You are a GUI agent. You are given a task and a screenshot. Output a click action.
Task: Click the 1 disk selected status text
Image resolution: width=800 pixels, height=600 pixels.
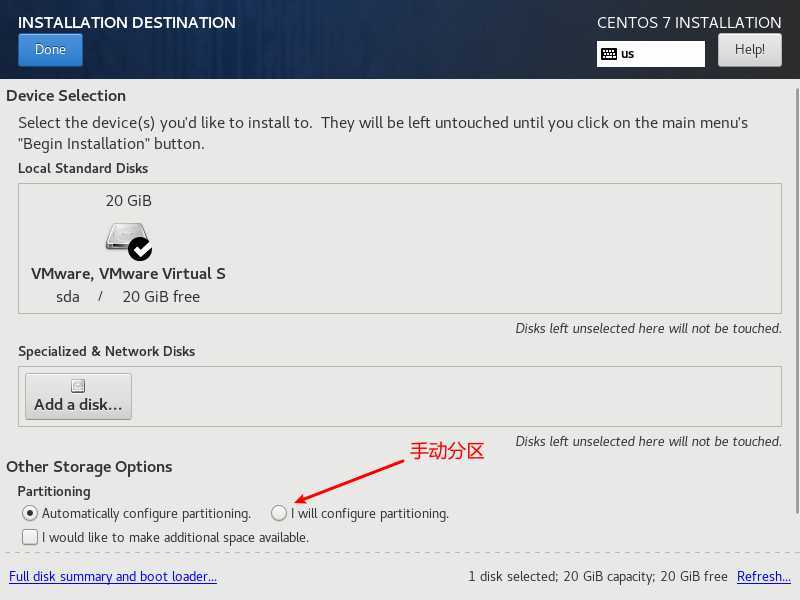point(597,577)
